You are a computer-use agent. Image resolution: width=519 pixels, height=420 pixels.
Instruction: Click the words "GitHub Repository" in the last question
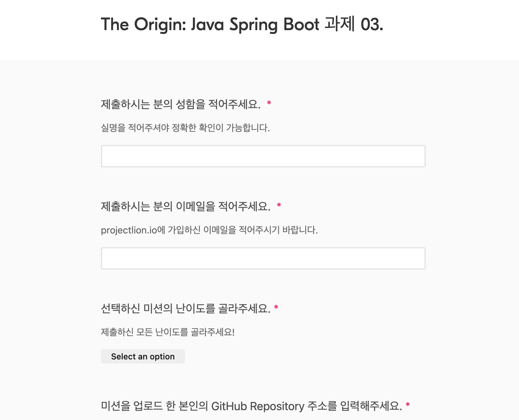coord(258,406)
